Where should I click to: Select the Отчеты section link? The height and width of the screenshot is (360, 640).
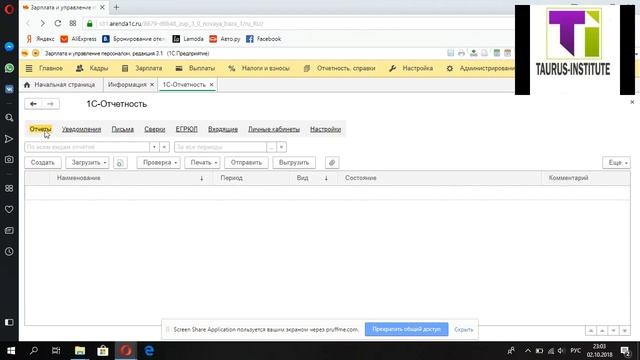[x=40, y=129]
